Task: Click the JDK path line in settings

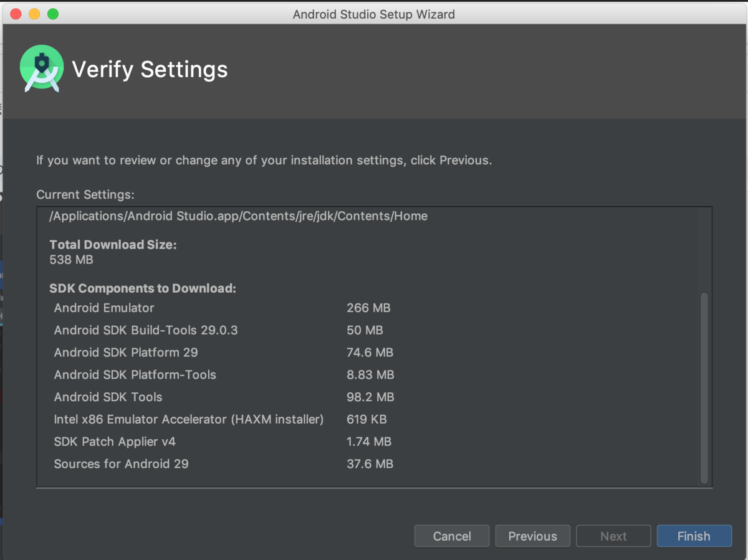Action: click(238, 216)
